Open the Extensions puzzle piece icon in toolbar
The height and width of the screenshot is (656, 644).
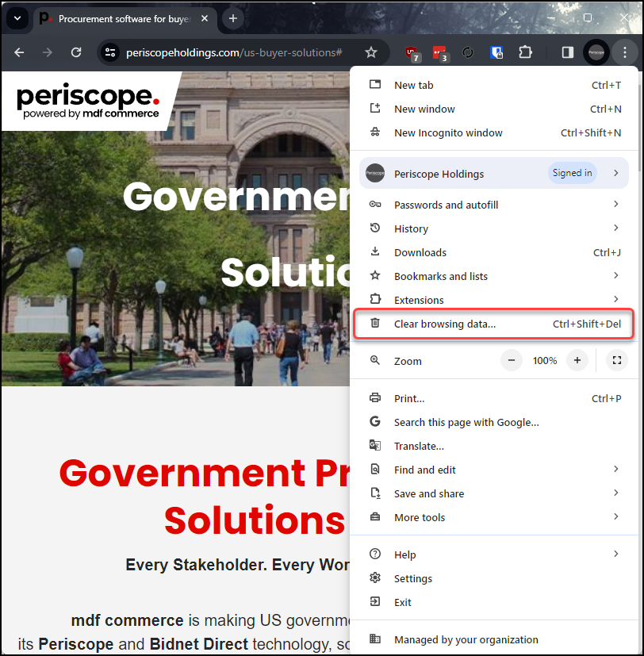click(525, 52)
